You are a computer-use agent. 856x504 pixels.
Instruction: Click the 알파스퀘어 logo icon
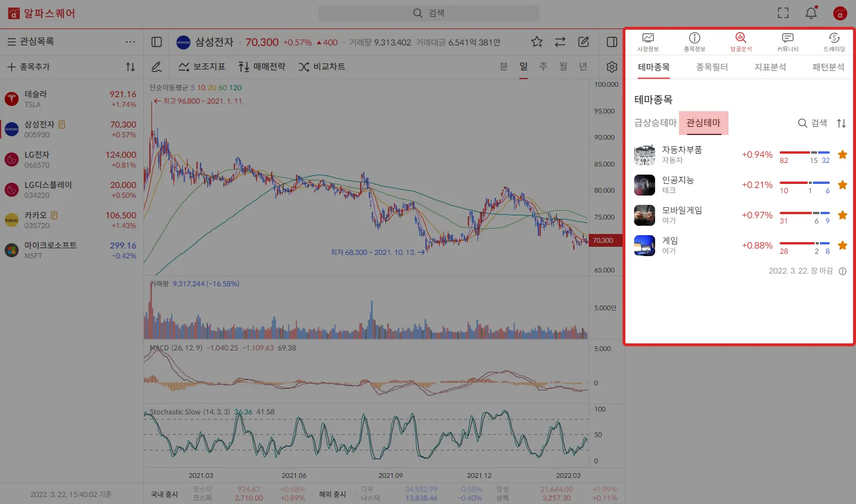[x=13, y=13]
